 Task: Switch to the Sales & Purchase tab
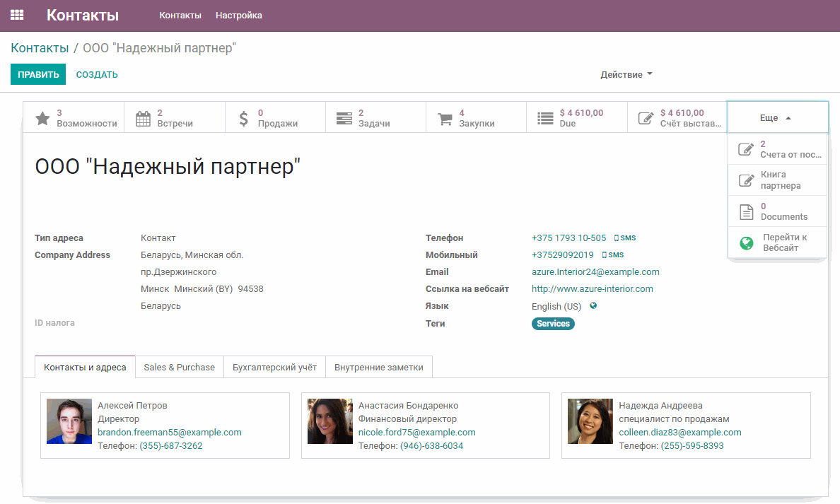pyautogui.click(x=179, y=368)
